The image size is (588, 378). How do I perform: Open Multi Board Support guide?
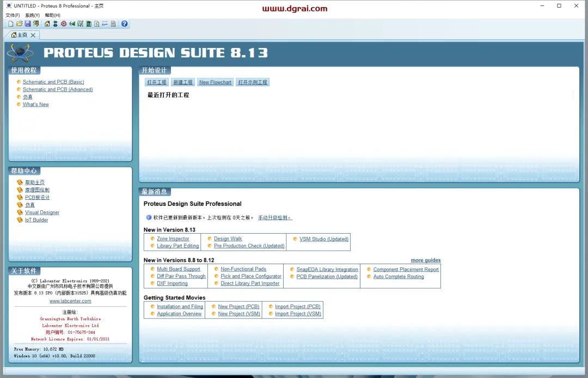179,269
